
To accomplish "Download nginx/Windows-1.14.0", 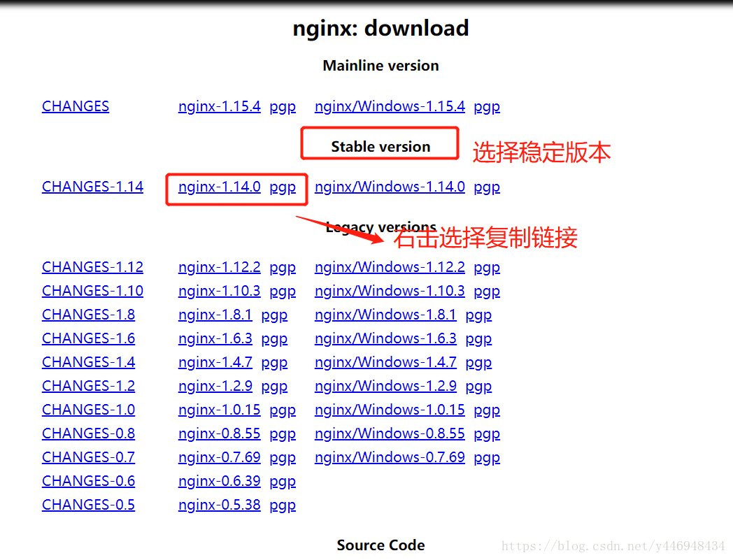I will [390, 187].
